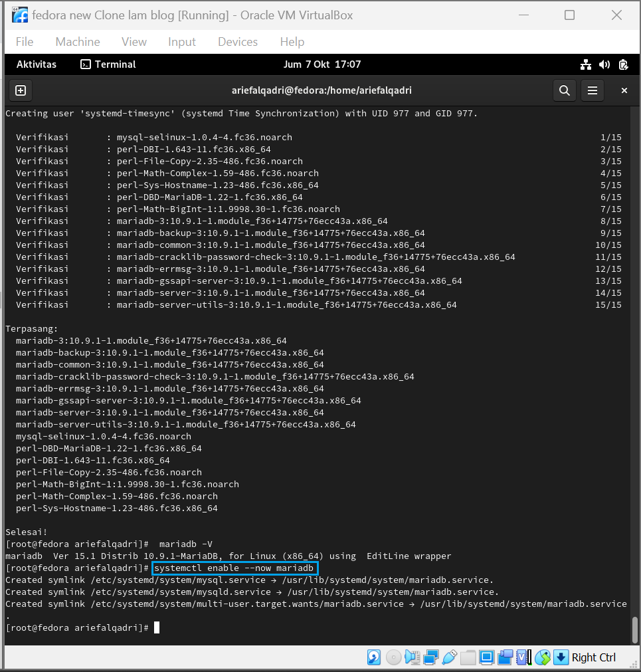This screenshot has height=672, width=641.
Task: Click the volume speaker icon in GNOME top bar
Action: coord(604,64)
